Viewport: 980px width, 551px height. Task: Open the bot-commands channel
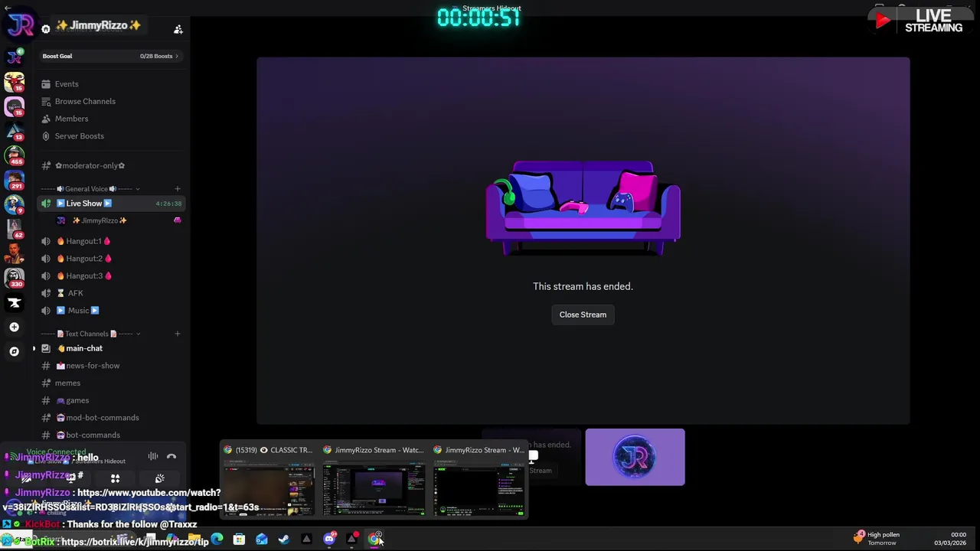click(110, 435)
